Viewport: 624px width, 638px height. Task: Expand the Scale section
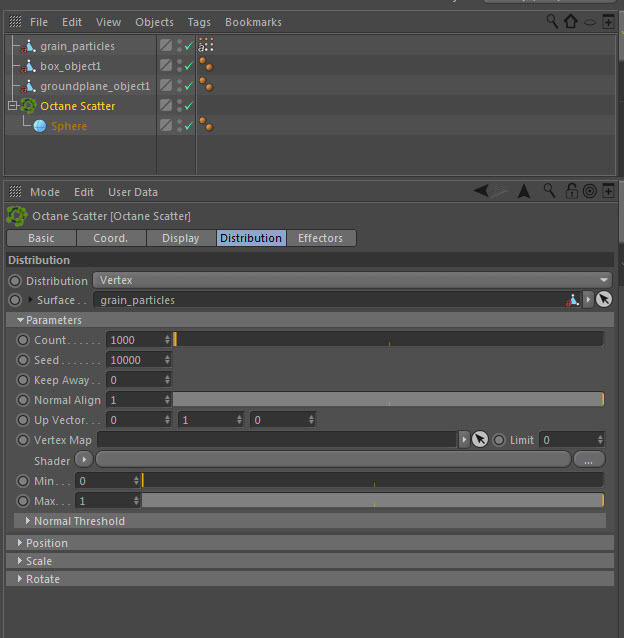[x=20, y=561]
